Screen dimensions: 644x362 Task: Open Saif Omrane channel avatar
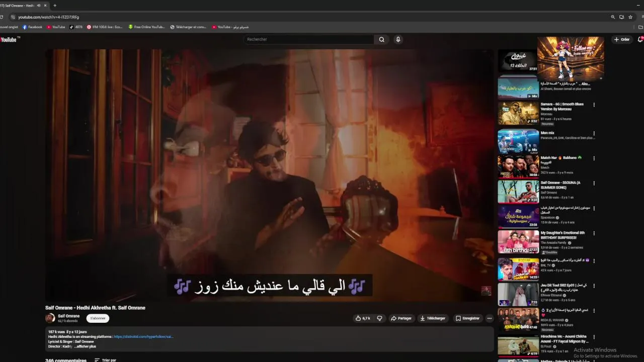click(x=50, y=318)
